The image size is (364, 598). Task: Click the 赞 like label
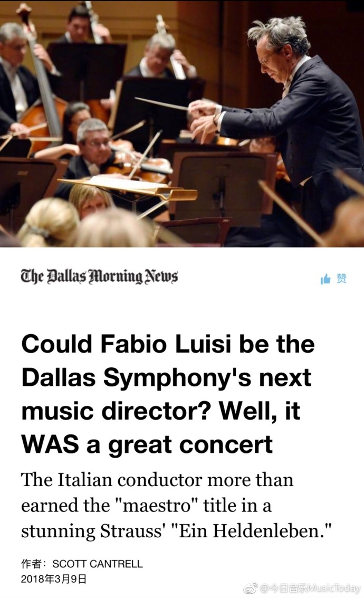pyautogui.click(x=341, y=278)
